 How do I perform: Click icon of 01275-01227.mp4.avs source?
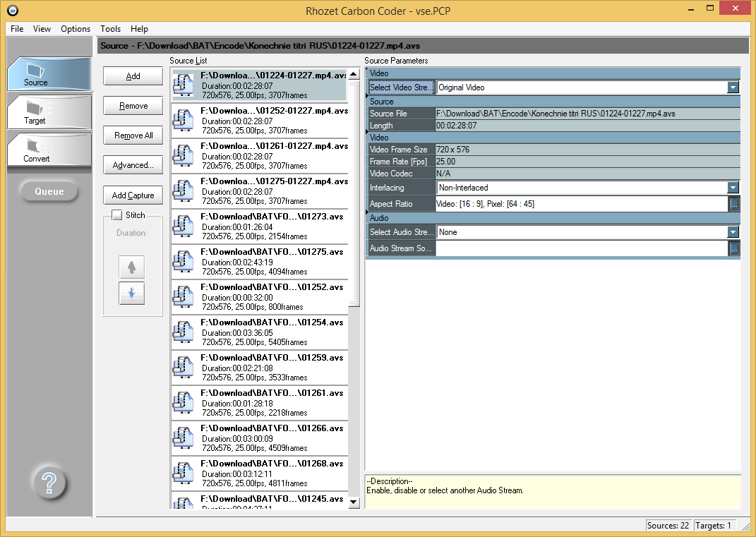coord(184,191)
